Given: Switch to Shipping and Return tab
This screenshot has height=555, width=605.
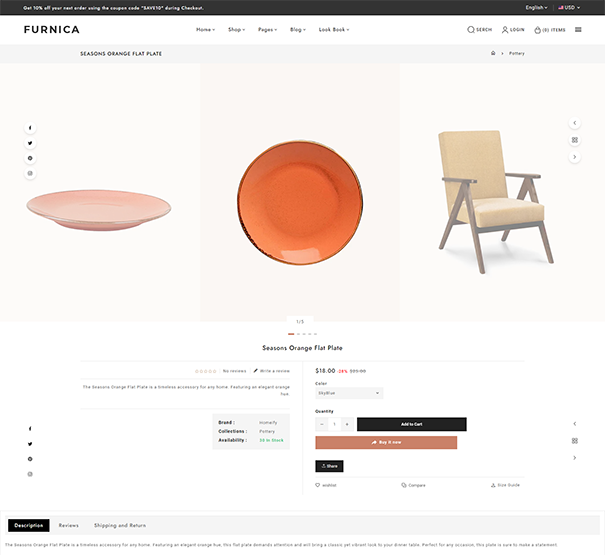Looking at the screenshot, I should pyautogui.click(x=120, y=525).
